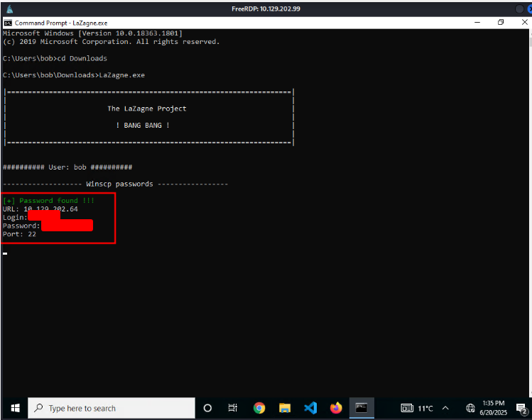Screen dimensions: 532x420
Task: Open File Explorer from the taskbar
Action: coord(285,408)
